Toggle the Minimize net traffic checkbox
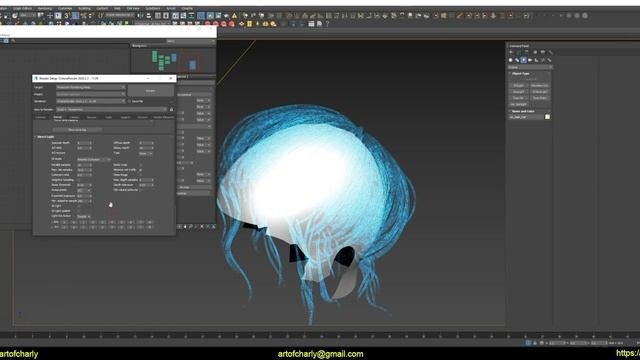The image size is (640, 360). 141,170
